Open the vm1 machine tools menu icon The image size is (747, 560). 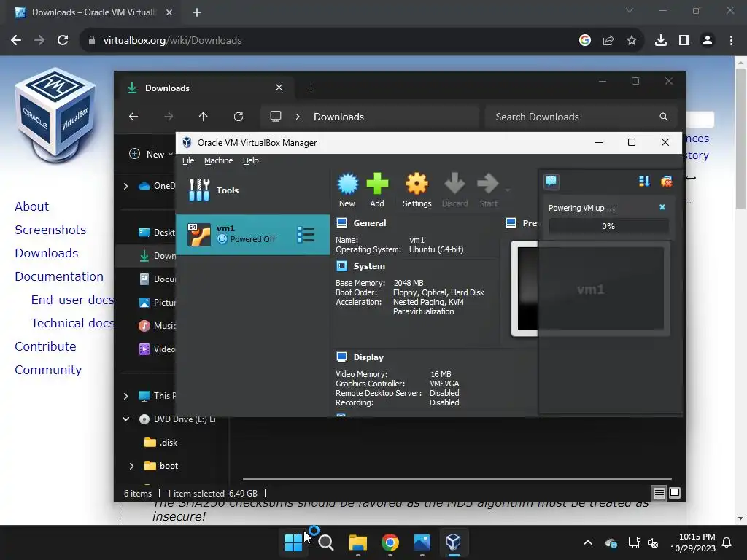[x=306, y=234]
